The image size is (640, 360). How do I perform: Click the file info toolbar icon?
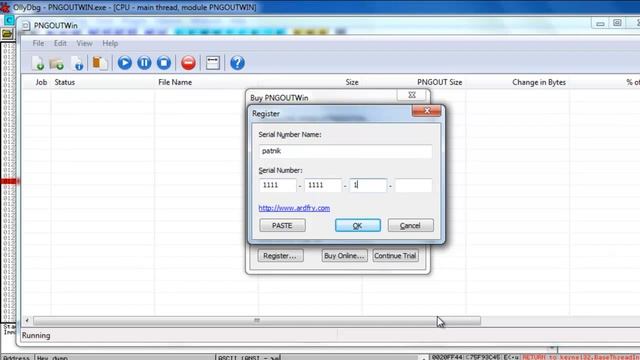77,63
